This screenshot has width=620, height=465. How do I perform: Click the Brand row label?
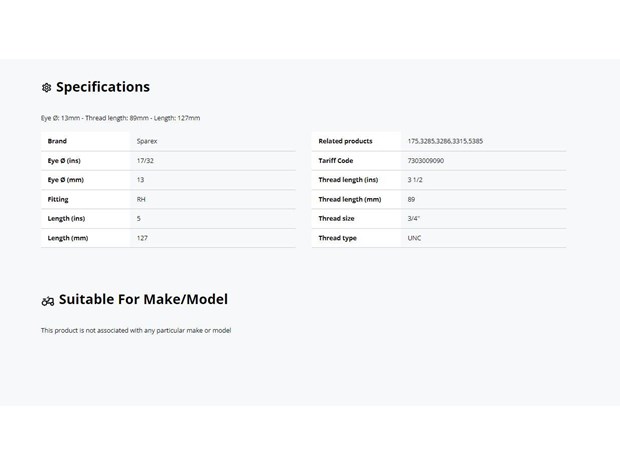coord(57,141)
